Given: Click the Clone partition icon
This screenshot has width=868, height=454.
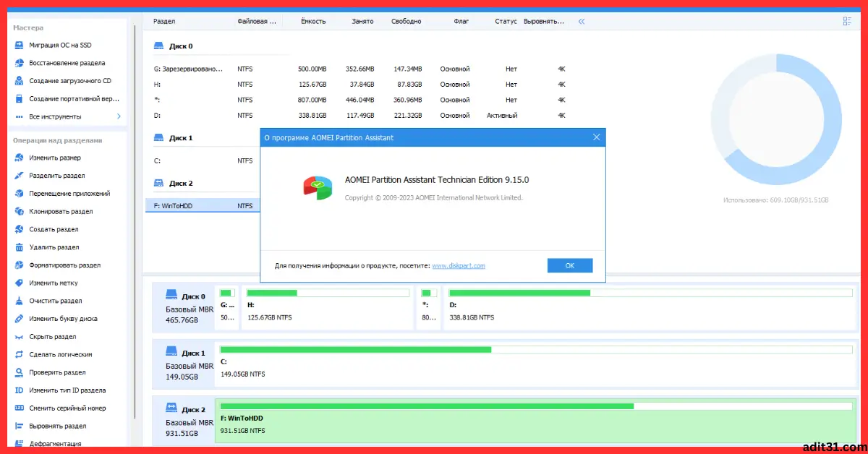Looking at the screenshot, I should point(20,212).
